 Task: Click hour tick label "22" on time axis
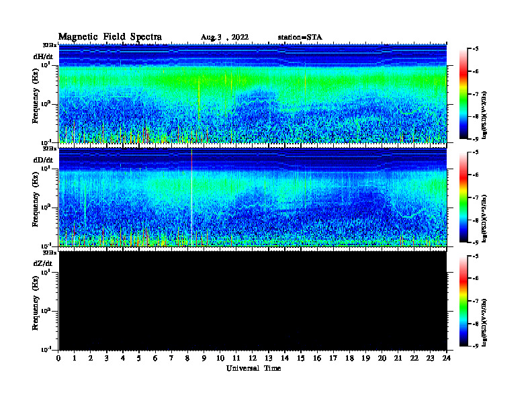tap(414, 358)
